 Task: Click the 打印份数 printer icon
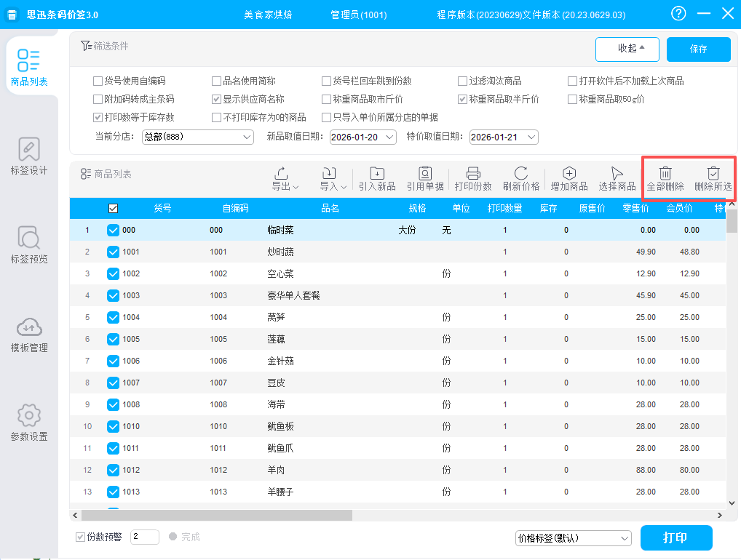473,174
